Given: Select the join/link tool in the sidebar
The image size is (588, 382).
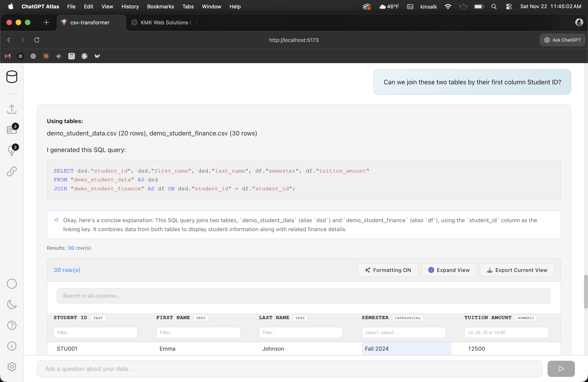Looking at the screenshot, I should point(12,171).
